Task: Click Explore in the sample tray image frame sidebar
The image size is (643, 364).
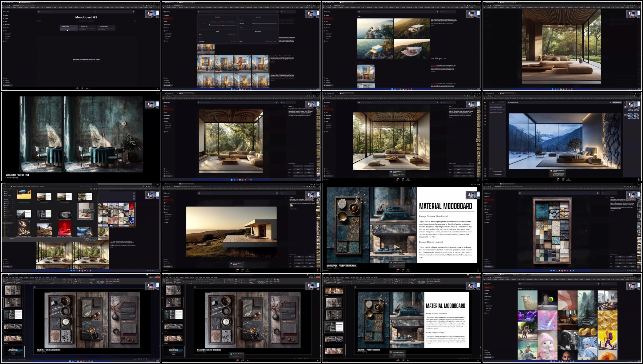Action: (x=488, y=196)
